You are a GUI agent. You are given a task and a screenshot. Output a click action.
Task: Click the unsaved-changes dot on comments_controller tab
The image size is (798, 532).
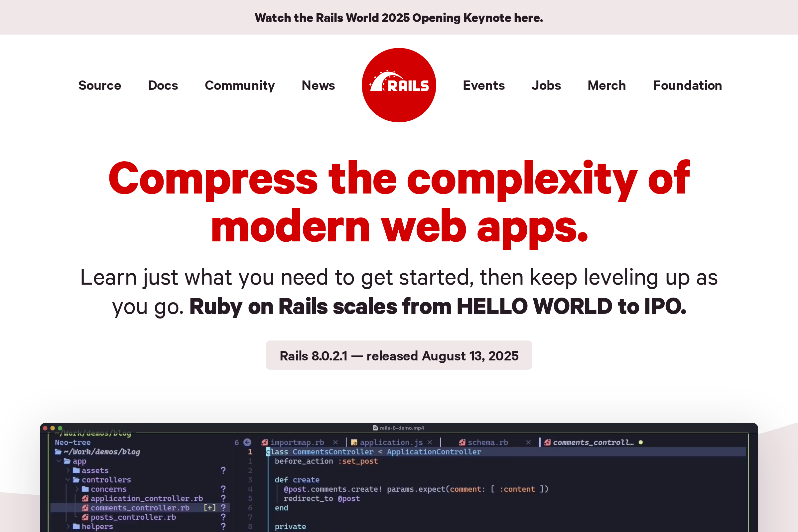(x=641, y=443)
